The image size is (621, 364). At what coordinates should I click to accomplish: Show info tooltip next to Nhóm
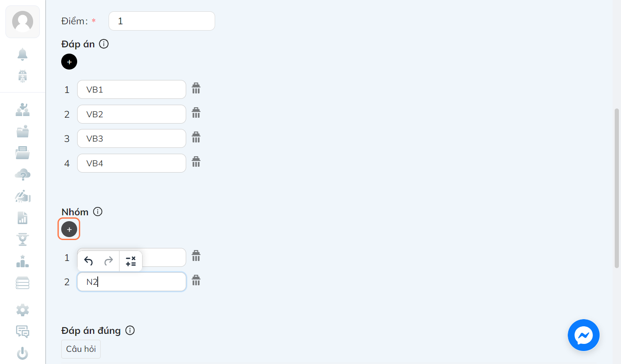(x=98, y=212)
